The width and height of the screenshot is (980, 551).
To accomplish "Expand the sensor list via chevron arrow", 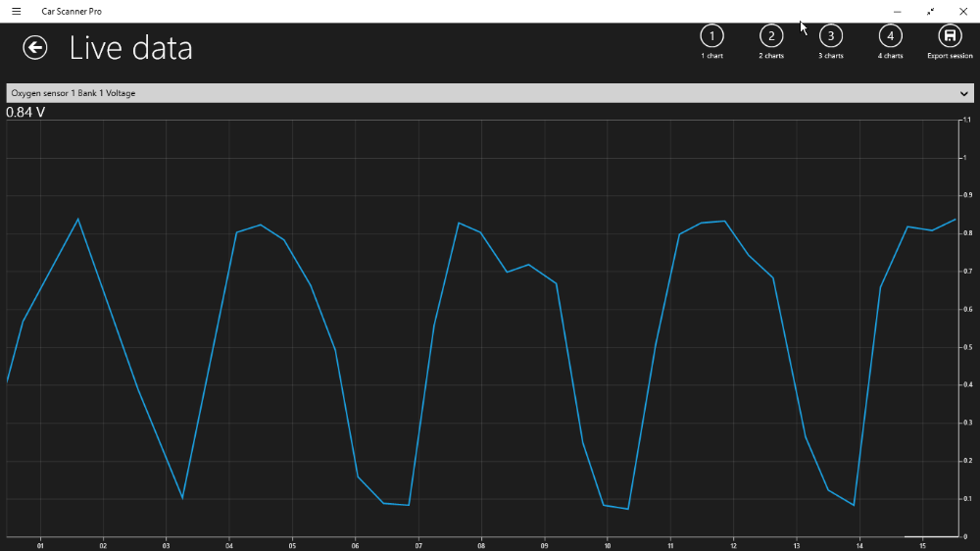I will coord(963,93).
